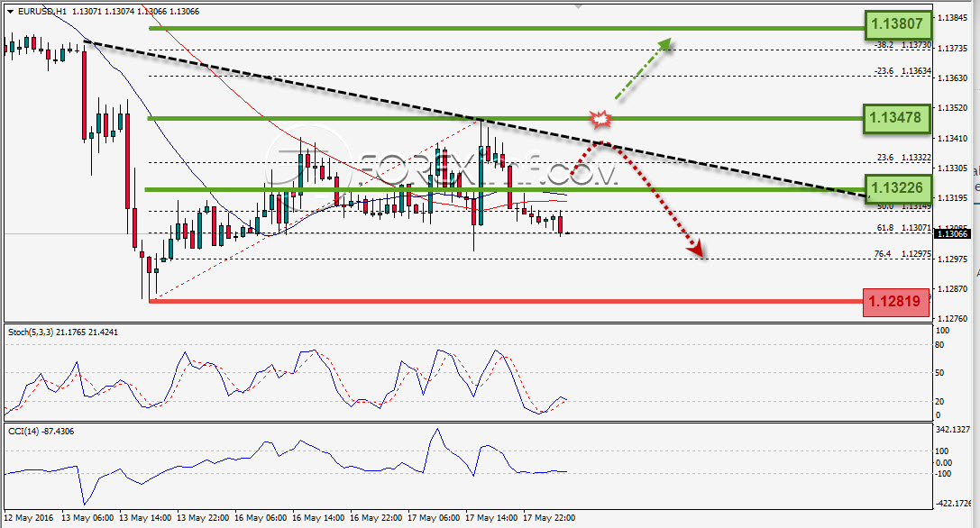Click the 17 May 14:00 time label
The width and height of the screenshot is (980, 528).
tap(492, 517)
